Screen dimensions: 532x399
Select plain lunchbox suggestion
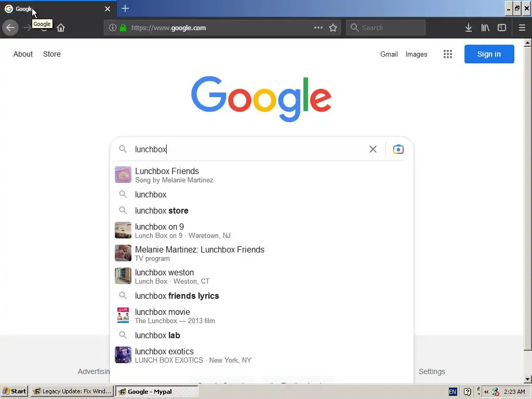tap(262, 194)
